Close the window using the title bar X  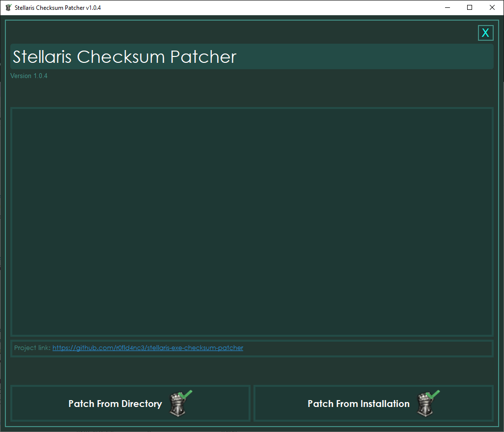point(492,7)
